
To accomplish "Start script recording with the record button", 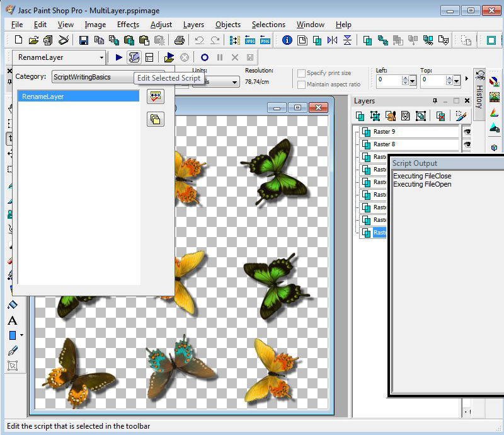I will click(x=205, y=57).
